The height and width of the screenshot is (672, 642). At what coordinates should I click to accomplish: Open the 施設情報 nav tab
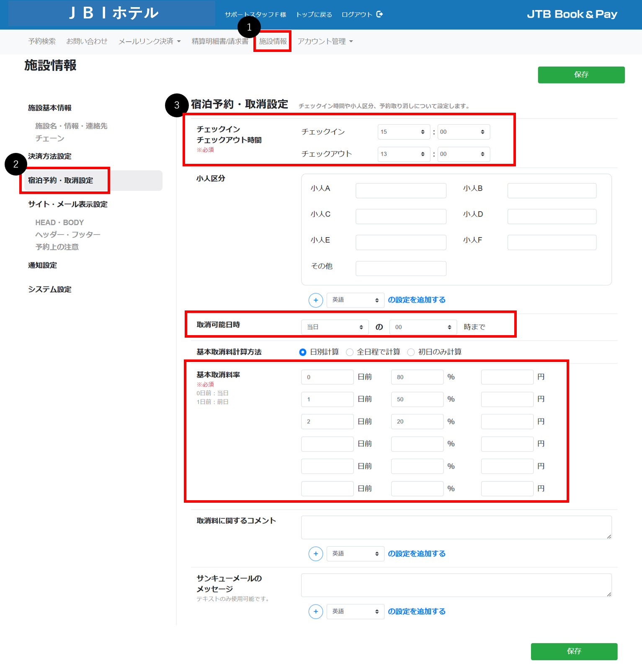click(x=273, y=41)
